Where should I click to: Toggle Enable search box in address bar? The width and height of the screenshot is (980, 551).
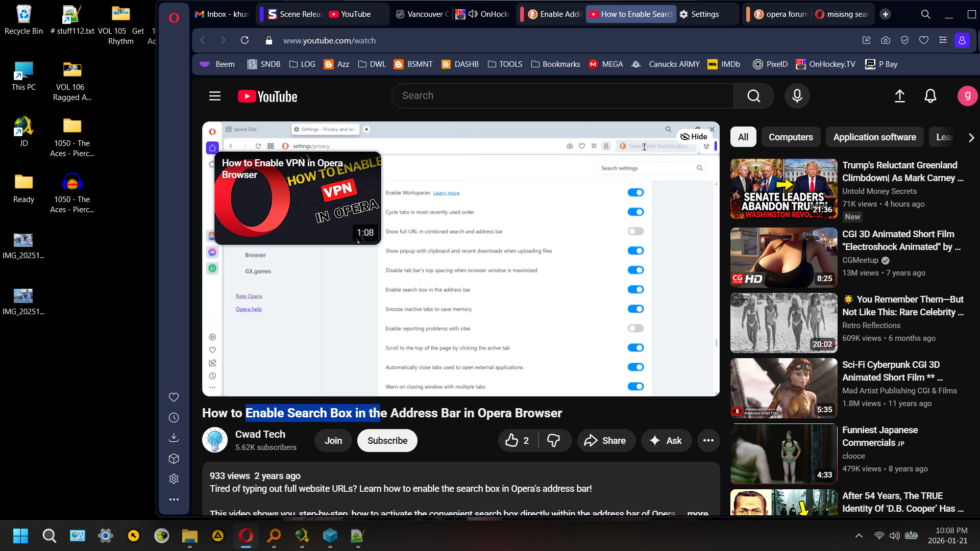(635, 290)
